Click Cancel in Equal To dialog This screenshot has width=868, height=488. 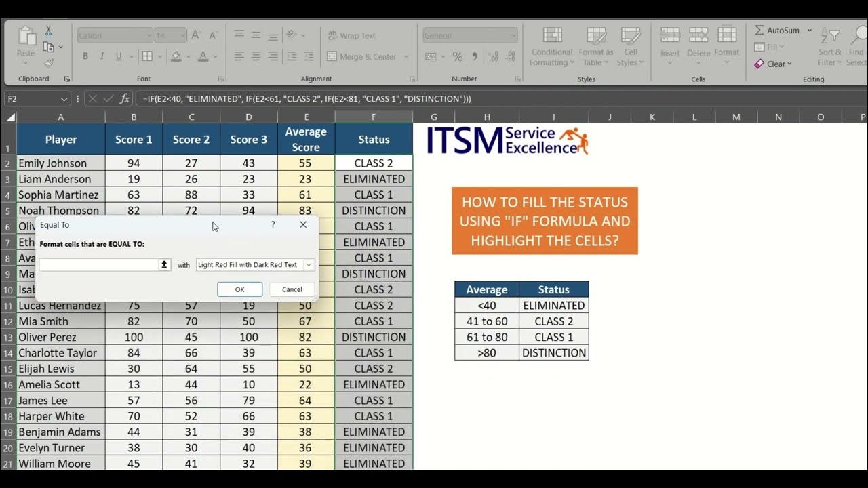(292, 289)
